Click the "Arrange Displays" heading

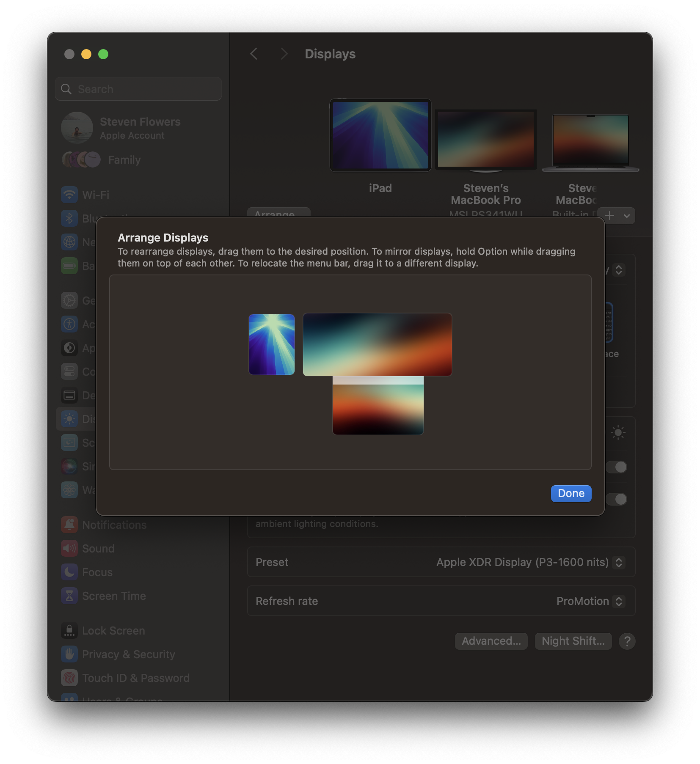click(163, 237)
